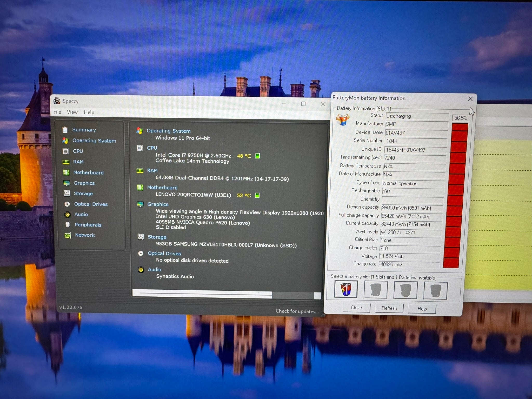532x399 pixels.
Task: Close the BatteryMon Battery Information window
Action: point(470,99)
